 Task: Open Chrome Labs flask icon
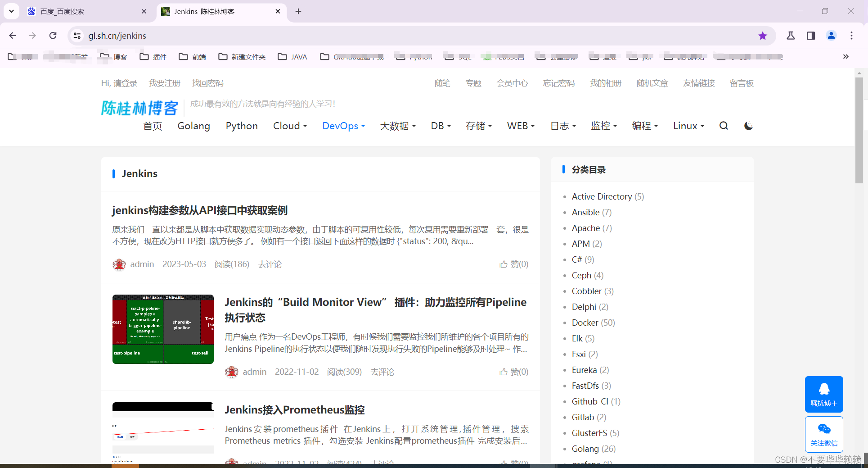pyautogui.click(x=791, y=36)
